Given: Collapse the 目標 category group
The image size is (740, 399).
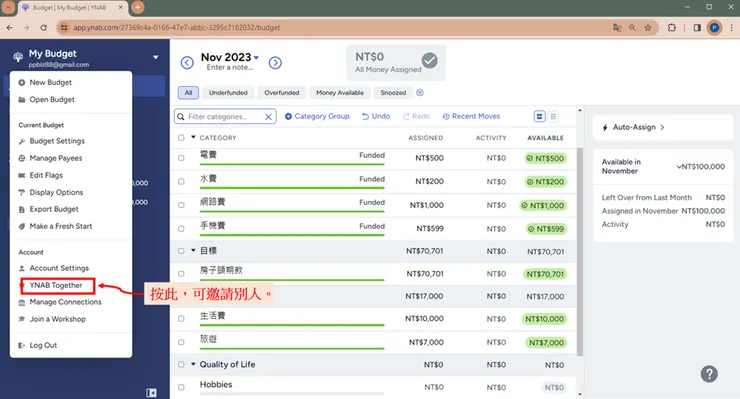Looking at the screenshot, I should click(x=193, y=250).
